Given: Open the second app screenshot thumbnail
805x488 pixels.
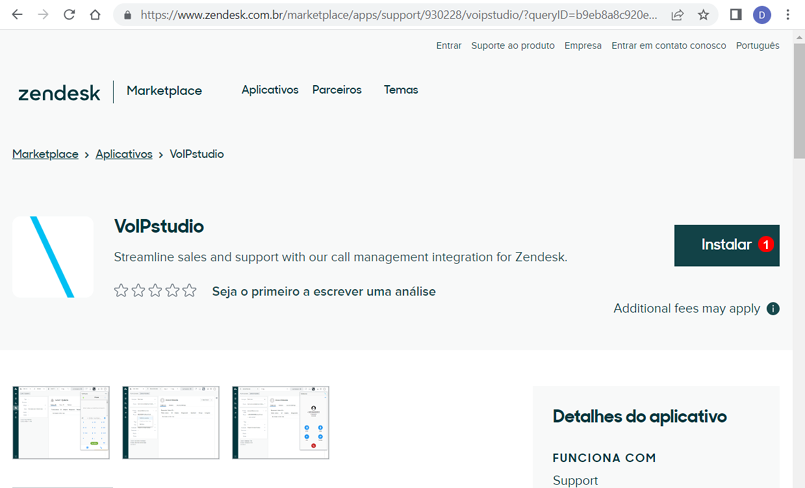Looking at the screenshot, I should pyautogui.click(x=171, y=422).
